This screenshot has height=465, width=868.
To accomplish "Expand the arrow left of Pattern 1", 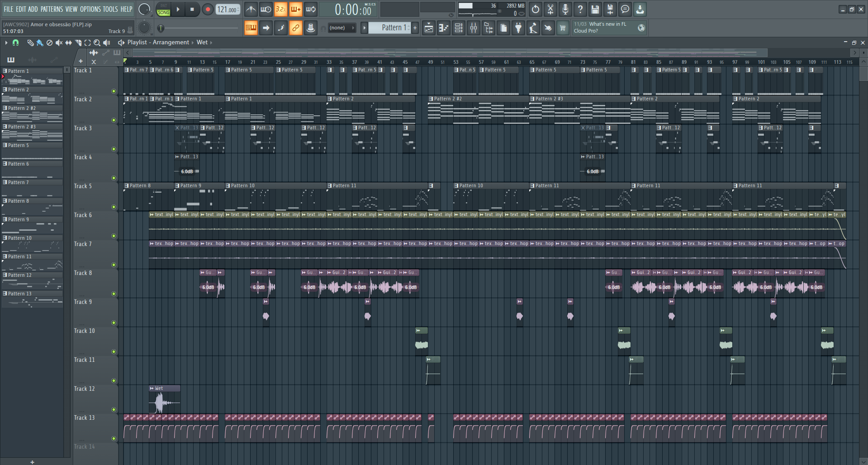I will (364, 28).
